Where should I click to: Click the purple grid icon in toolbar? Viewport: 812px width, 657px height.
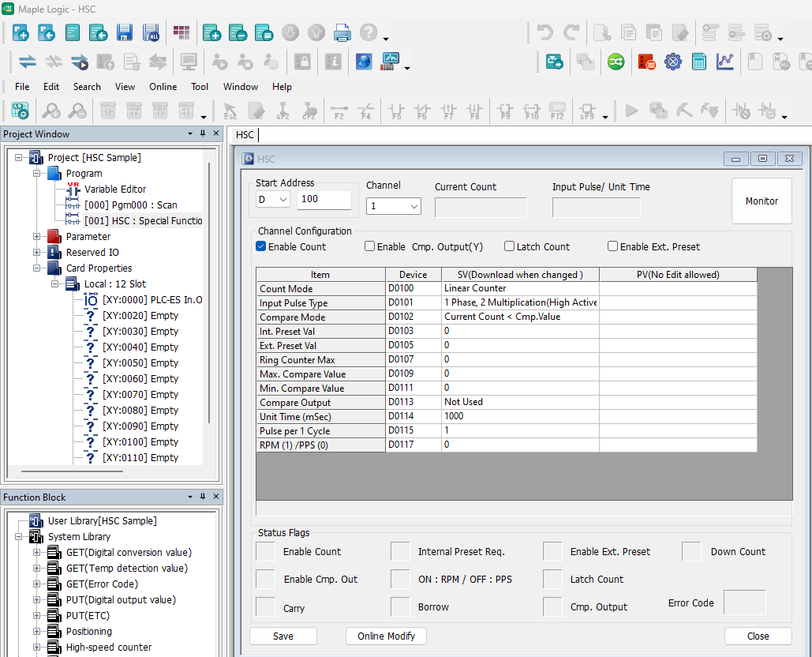[181, 32]
